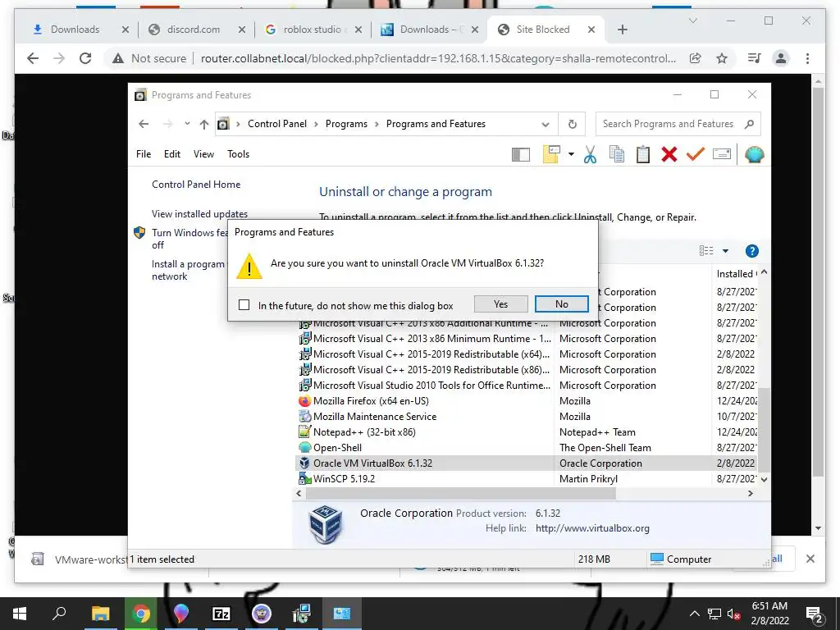Open the virtualbox.org help link
840x630 pixels.
[x=592, y=528]
